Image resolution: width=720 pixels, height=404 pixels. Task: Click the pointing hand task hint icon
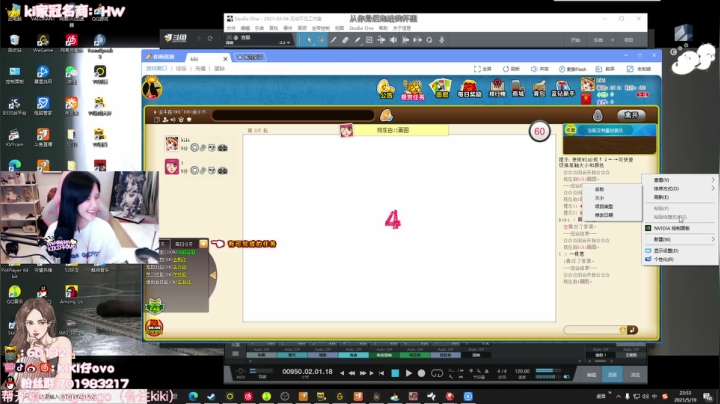218,244
